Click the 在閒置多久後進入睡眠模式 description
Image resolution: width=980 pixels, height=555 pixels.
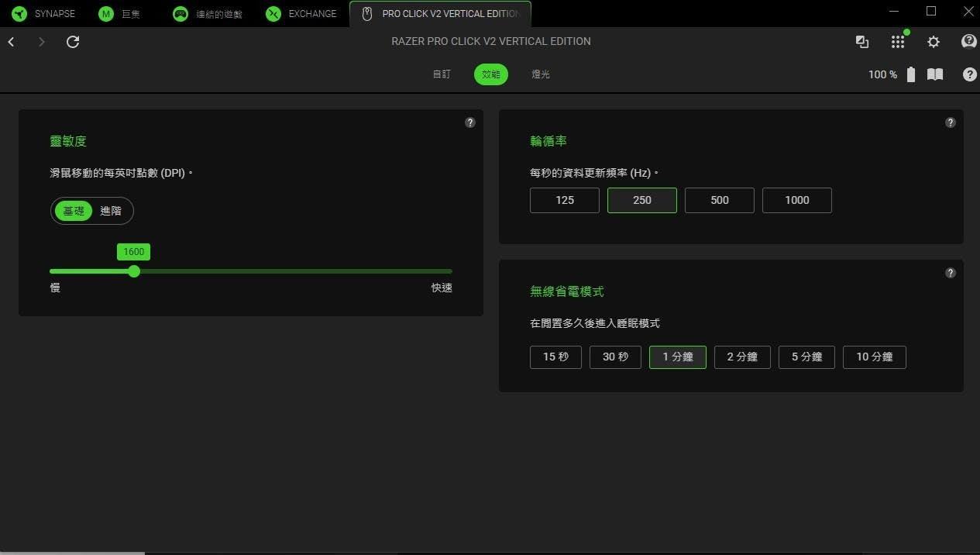tap(595, 323)
